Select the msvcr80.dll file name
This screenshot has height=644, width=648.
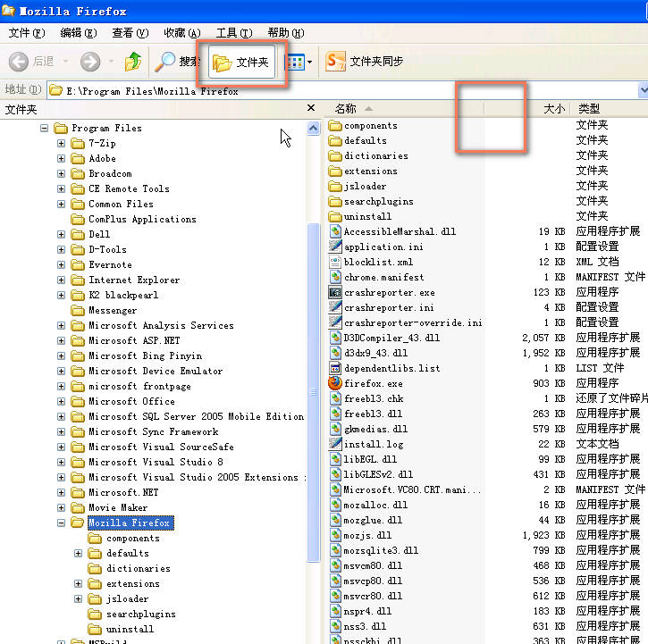[x=374, y=596]
